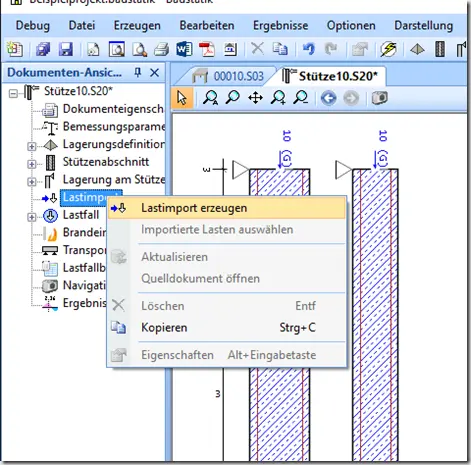Select the Lastfall tree item
471x465 pixels.
81,215
